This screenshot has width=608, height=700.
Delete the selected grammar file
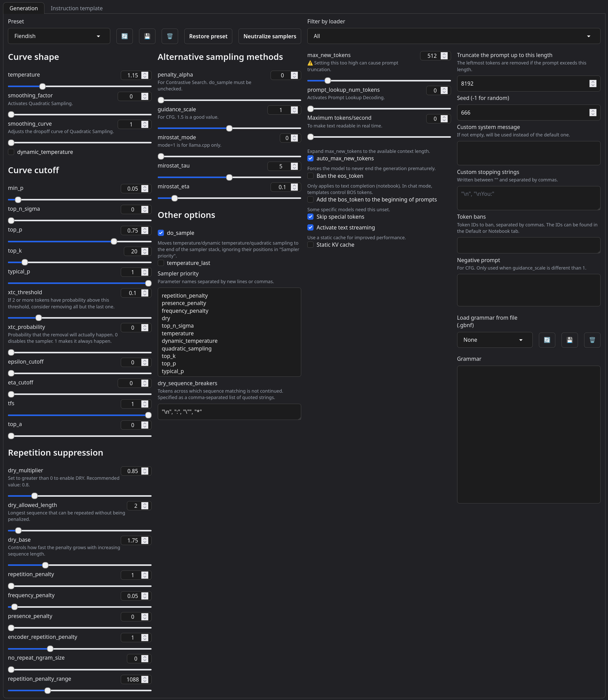click(x=592, y=340)
